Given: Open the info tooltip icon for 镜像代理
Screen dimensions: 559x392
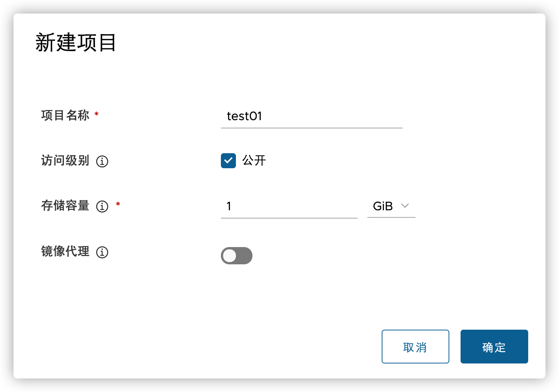Looking at the screenshot, I should [102, 252].
